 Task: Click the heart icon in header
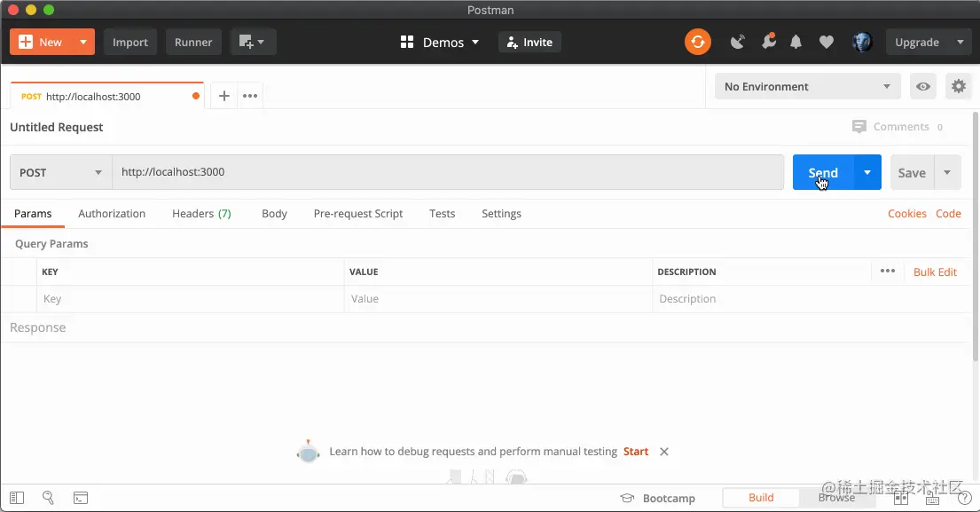pos(827,42)
